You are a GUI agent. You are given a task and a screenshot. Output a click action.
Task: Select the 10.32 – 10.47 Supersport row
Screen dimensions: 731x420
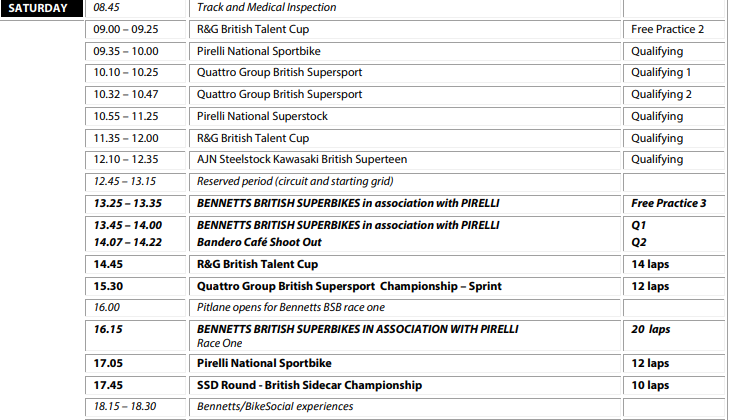405,95
